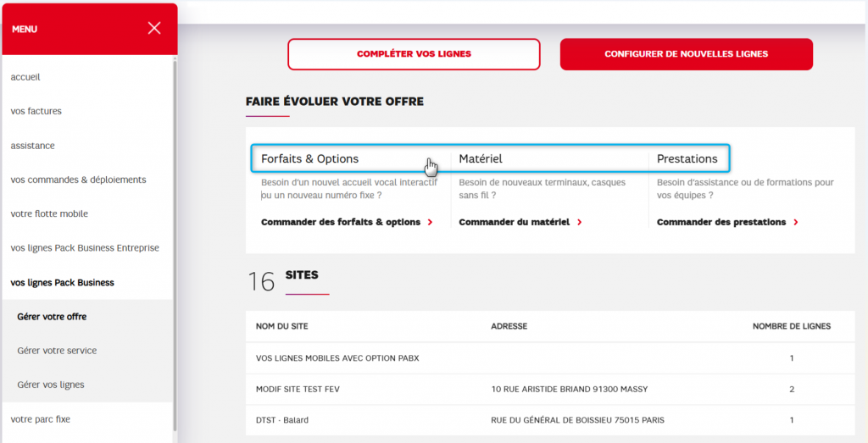Select Gérer votre offre submenu item
Screen dimensions: 868x443
tap(52, 317)
